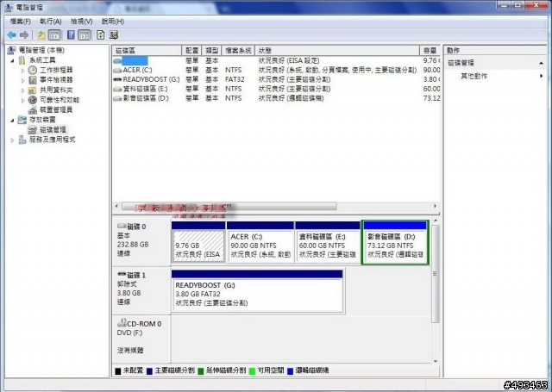Expand the 事件檢視器 node arrow
552x392 pixels.
[x=23, y=80]
